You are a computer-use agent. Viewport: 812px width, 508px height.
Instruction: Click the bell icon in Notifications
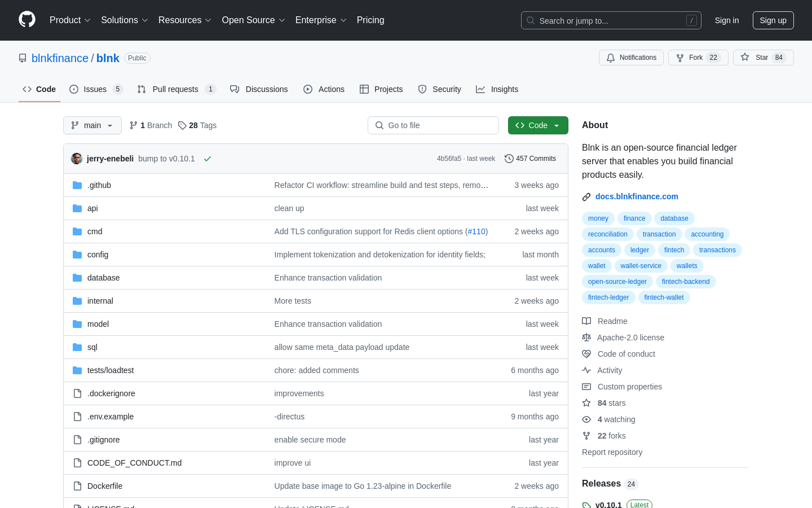(611, 58)
